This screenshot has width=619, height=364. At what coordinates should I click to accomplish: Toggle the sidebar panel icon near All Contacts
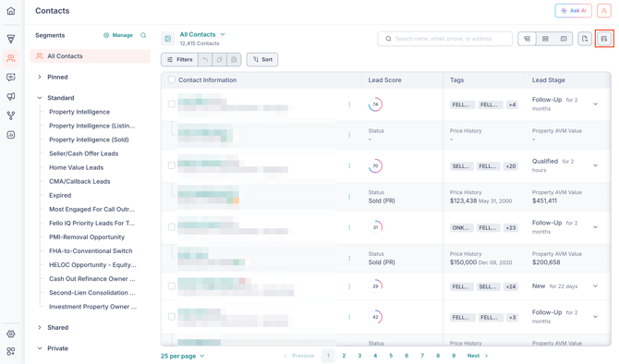pos(168,39)
